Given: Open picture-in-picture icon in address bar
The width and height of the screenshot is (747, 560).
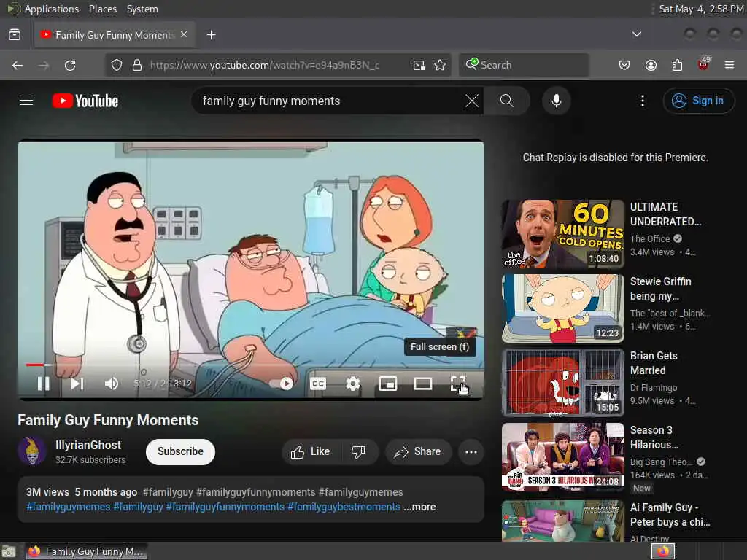Looking at the screenshot, I should (419, 65).
